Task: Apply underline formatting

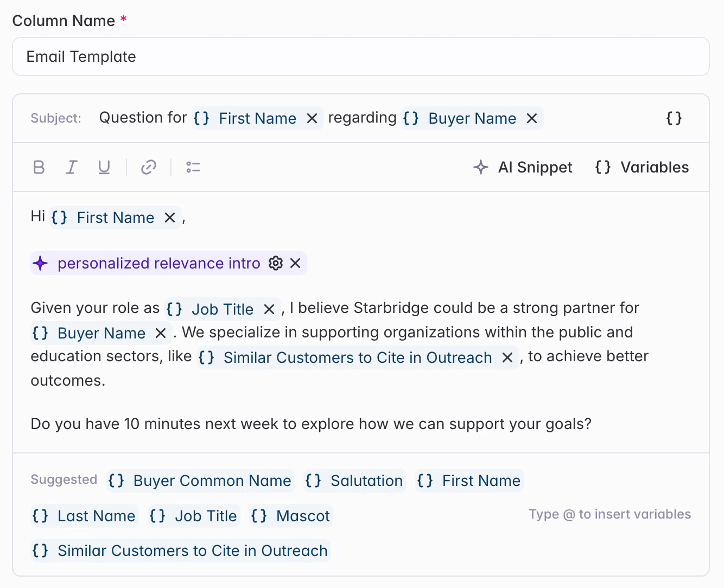Action: pyautogui.click(x=104, y=167)
